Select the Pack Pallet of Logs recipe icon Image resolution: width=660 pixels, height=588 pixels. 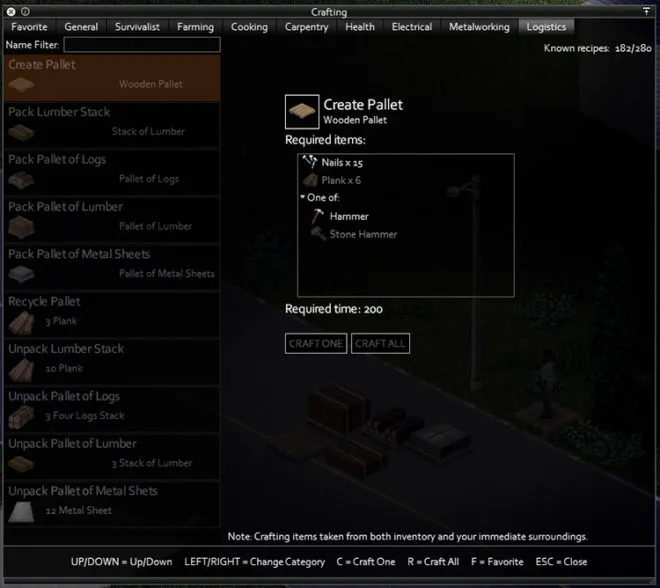click(22, 179)
